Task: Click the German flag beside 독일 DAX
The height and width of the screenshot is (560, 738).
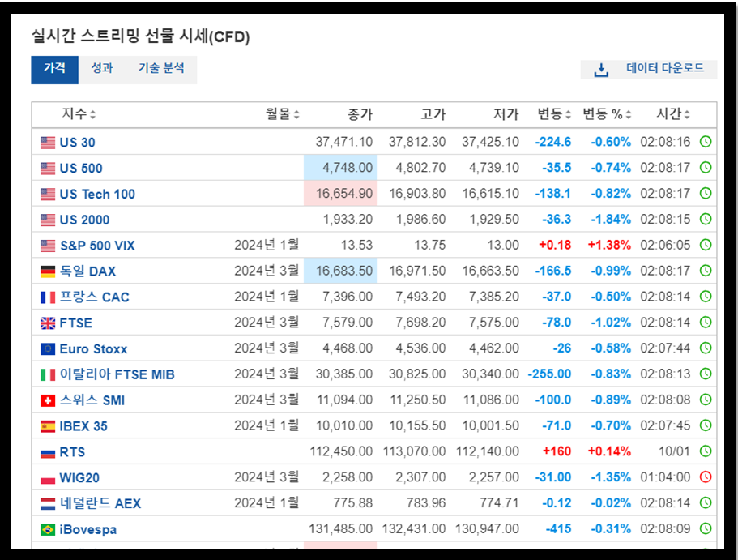Action: click(x=48, y=271)
